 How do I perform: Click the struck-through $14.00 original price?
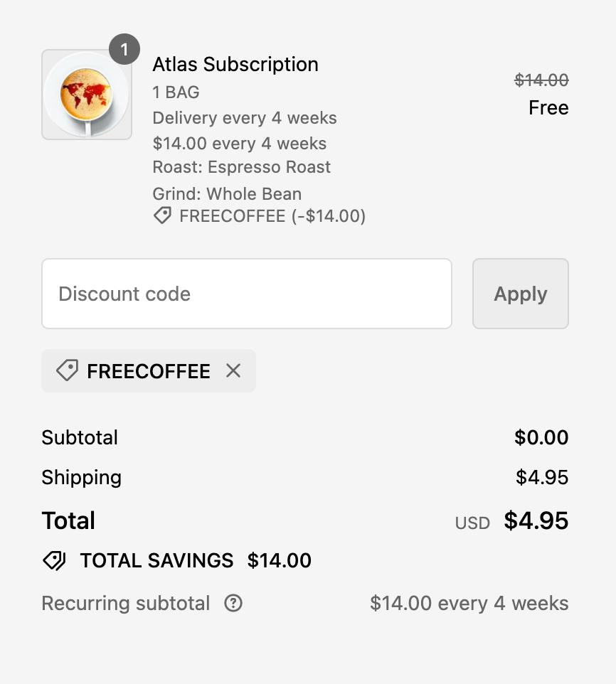click(541, 80)
